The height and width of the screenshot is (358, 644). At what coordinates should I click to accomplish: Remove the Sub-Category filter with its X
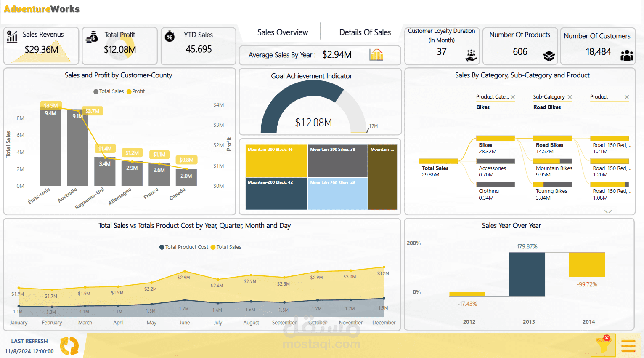pos(570,96)
